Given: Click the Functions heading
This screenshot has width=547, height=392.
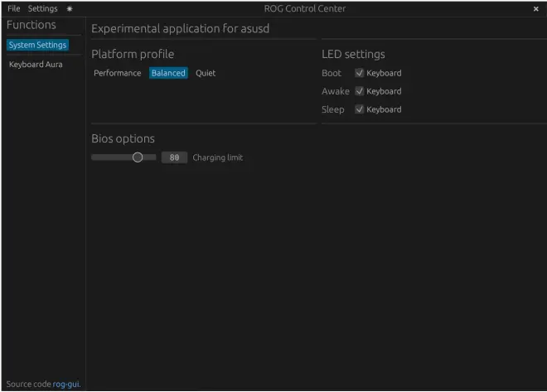Looking at the screenshot, I should click(x=31, y=25).
